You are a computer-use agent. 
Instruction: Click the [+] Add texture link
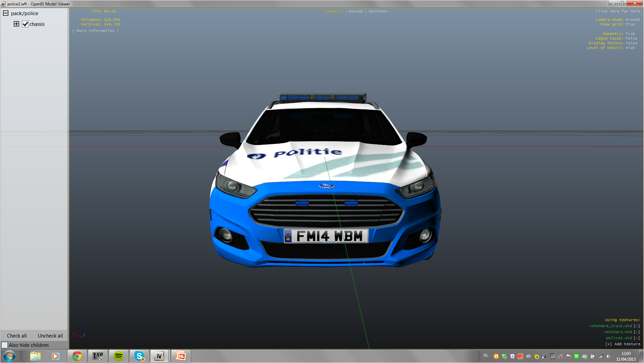click(x=623, y=344)
